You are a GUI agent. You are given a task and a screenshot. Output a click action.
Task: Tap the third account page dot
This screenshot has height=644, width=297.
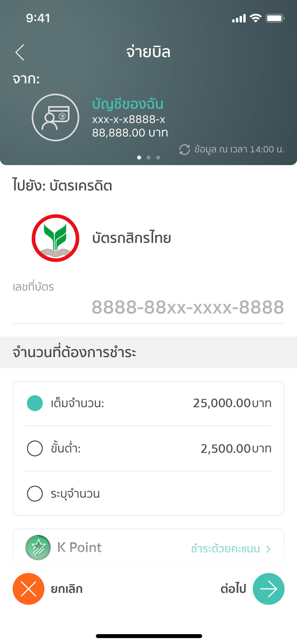(x=158, y=157)
